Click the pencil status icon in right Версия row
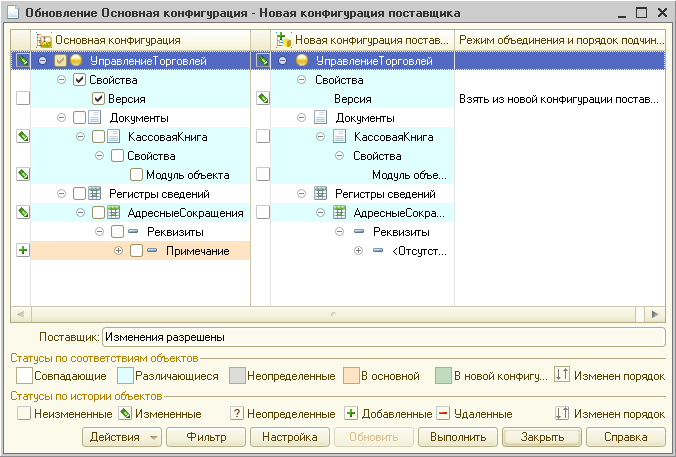This screenshot has width=676, height=457. pyautogui.click(x=263, y=99)
